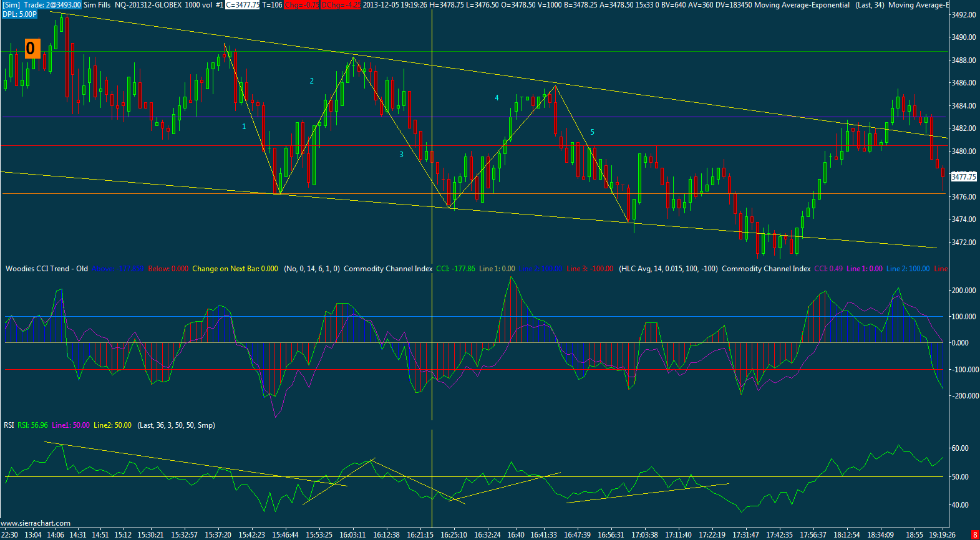Click the 3472.00 price scale label

pyautogui.click(x=964, y=243)
